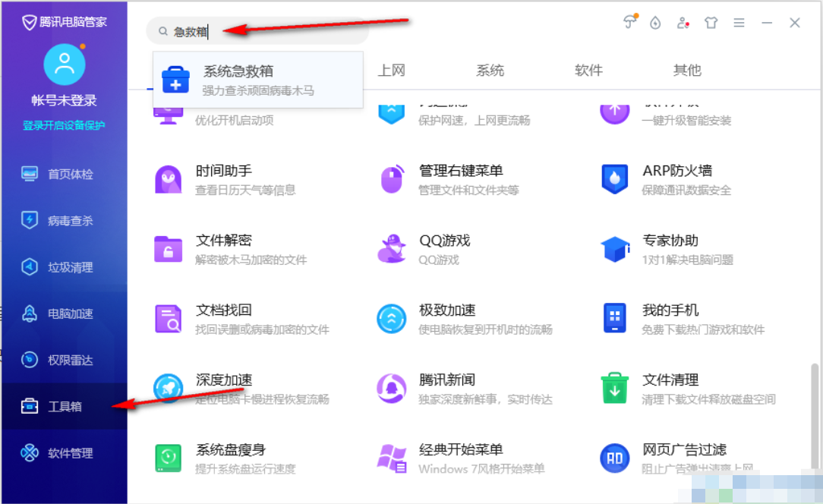Viewport: 823px width, 504px height.
Task: Open 权限雷达 in the sidebar
Action: pos(64,360)
